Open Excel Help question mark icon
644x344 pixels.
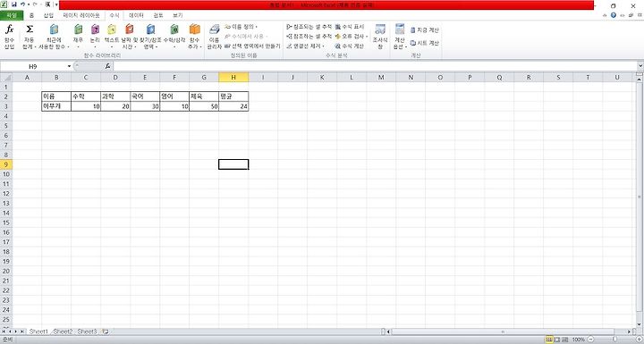click(614, 15)
